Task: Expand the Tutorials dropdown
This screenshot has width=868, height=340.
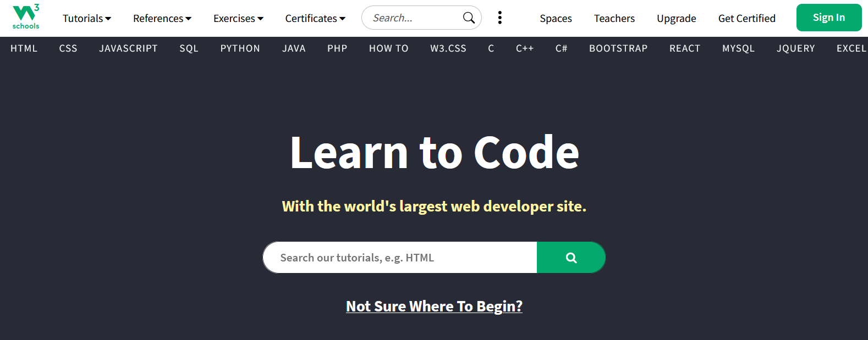Action: 87,19
